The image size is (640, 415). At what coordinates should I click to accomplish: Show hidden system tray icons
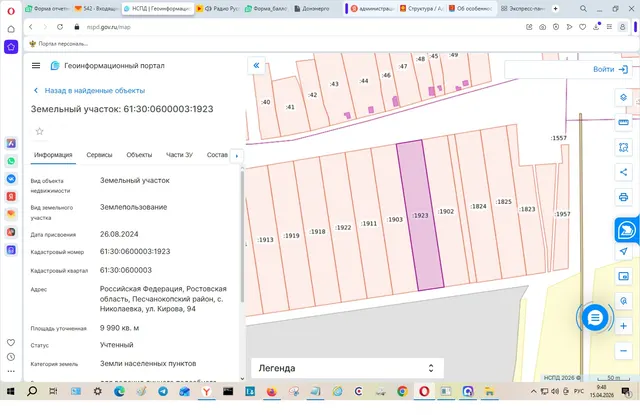click(x=533, y=391)
